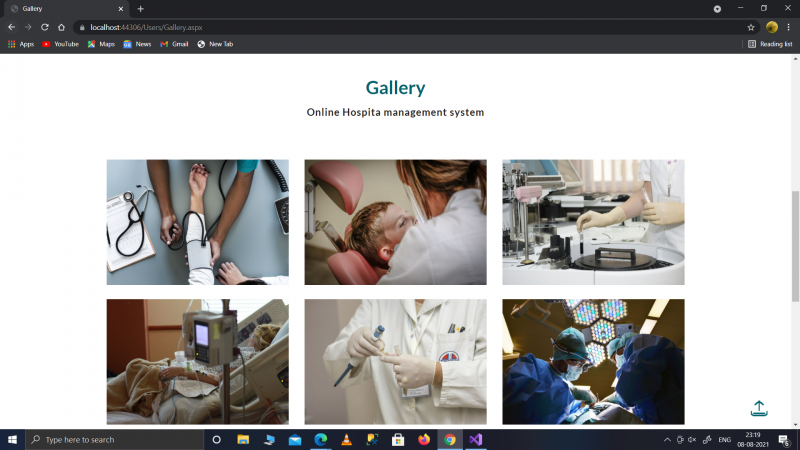
Task: Open the Reading list panel
Action: pos(770,44)
